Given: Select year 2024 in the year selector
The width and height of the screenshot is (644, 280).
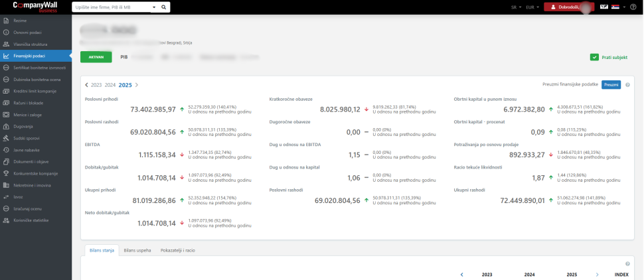Looking at the screenshot, I should tap(110, 85).
